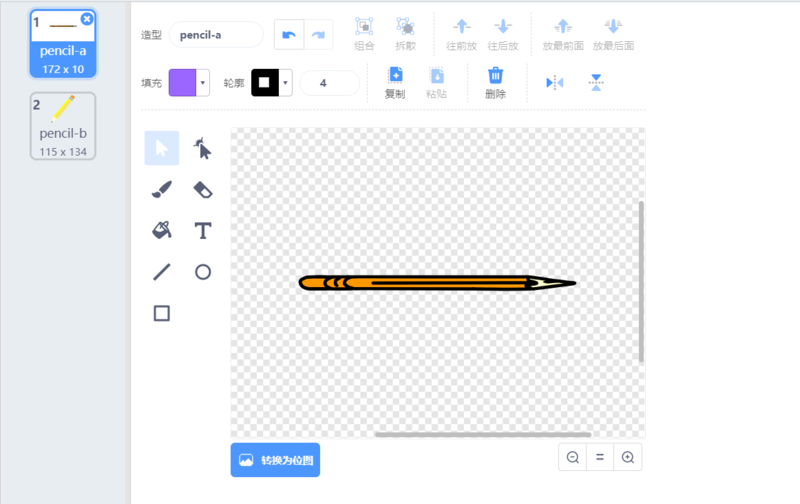
Task: Select the Eraser tool
Action: click(x=202, y=189)
